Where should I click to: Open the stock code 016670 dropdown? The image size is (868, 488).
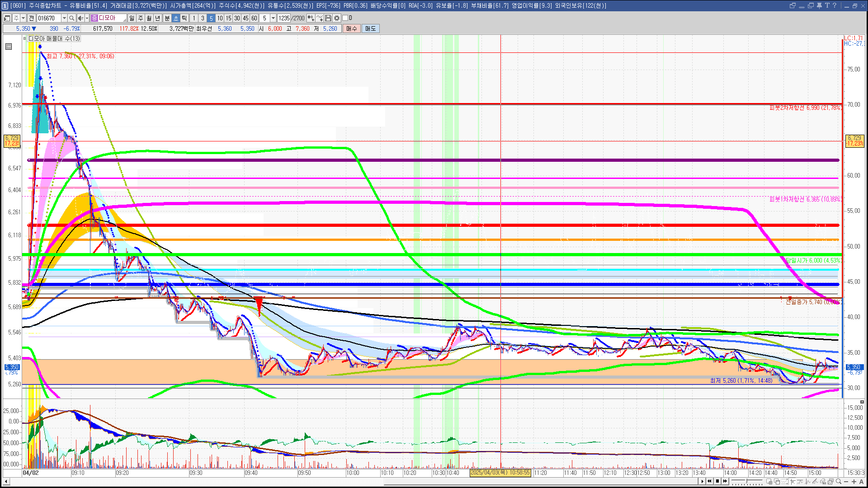point(64,18)
